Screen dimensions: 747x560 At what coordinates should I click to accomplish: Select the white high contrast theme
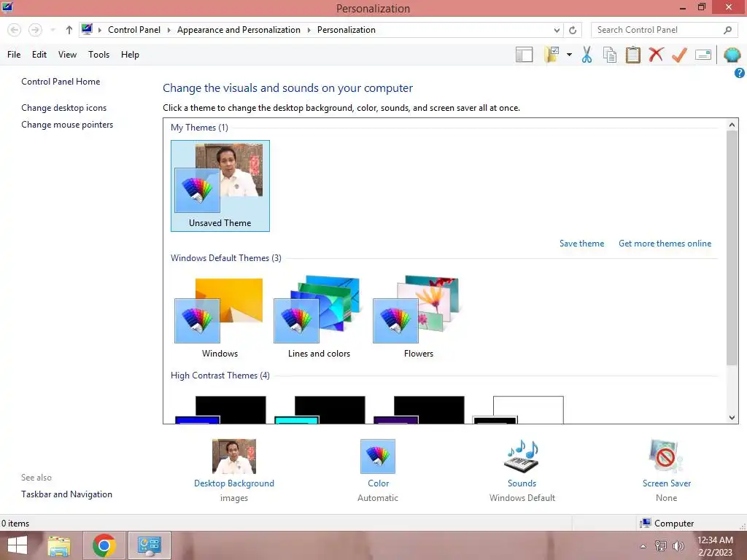click(x=519, y=410)
